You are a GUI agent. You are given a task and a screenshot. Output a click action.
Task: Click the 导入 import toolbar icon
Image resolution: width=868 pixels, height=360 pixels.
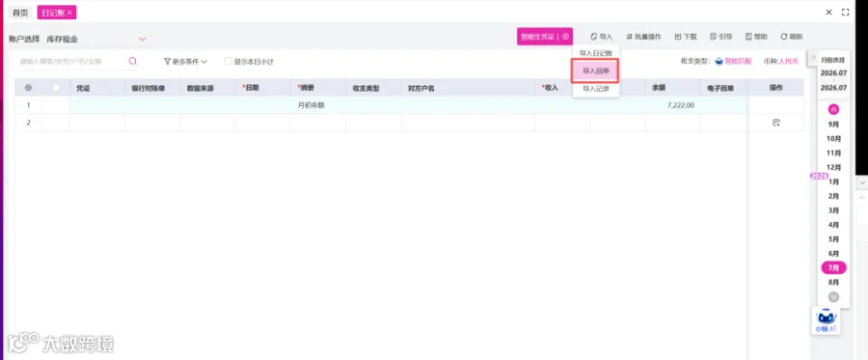[x=594, y=37]
